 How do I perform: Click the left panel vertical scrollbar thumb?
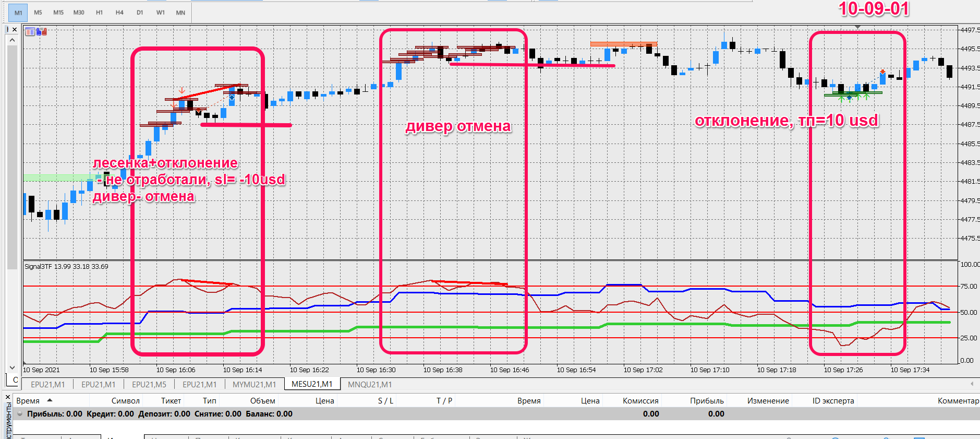(13, 157)
